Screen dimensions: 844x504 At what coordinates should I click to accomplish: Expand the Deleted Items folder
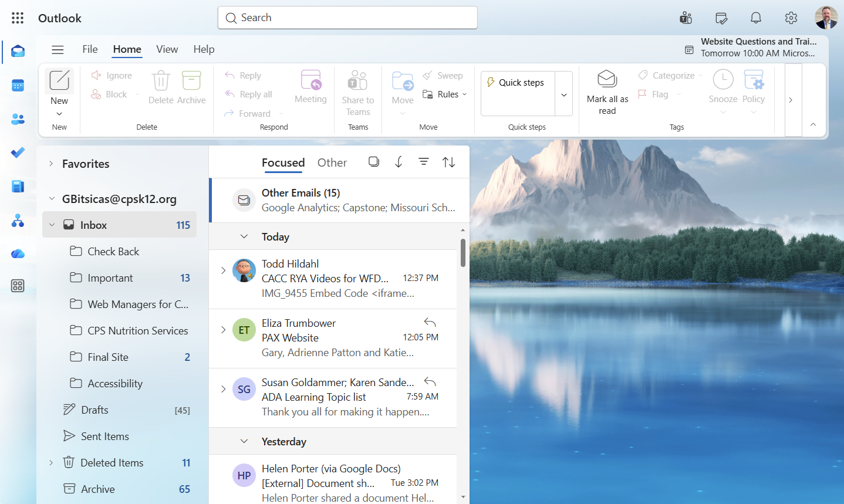[51, 463]
